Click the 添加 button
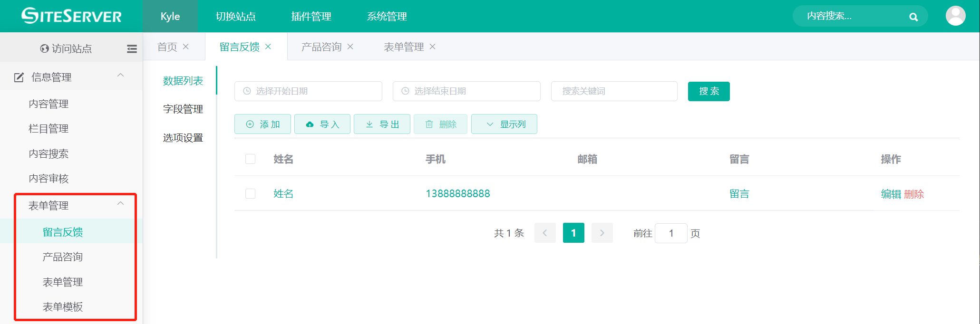This screenshot has width=980, height=324. (x=263, y=124)
